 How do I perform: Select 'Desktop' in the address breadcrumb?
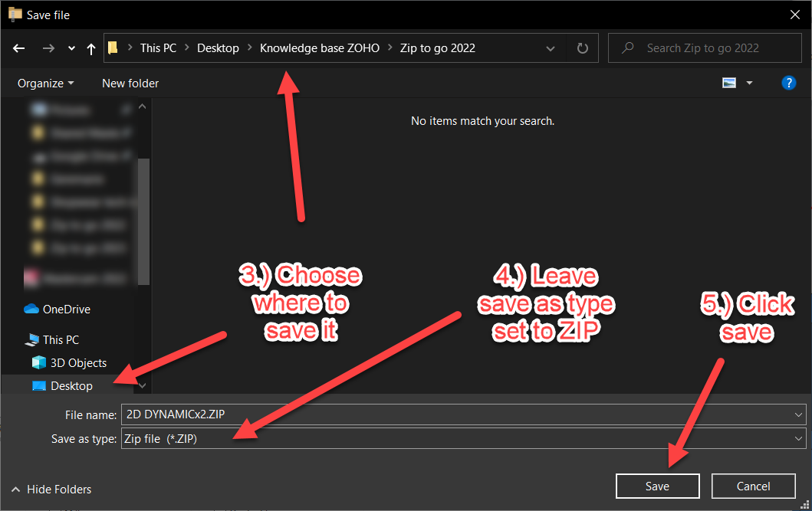(218, 48)
